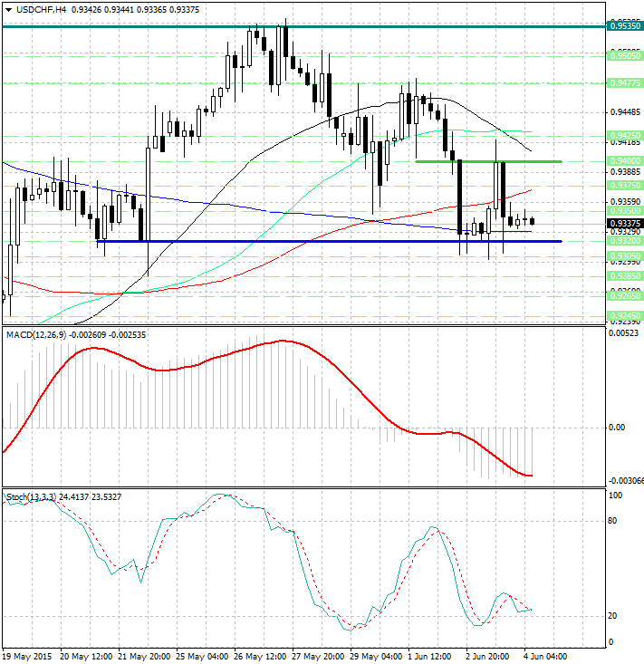The height and width of the screenshot is (664, 644).
Task: Click the MACD scale value 0.00523
Action: coord(623,333)
